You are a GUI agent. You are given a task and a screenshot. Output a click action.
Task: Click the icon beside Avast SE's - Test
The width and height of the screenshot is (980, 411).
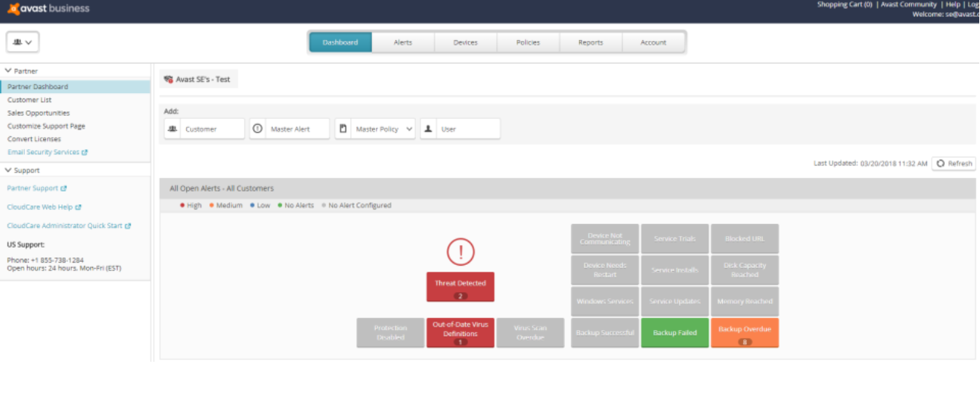click(x=169, y=79)
